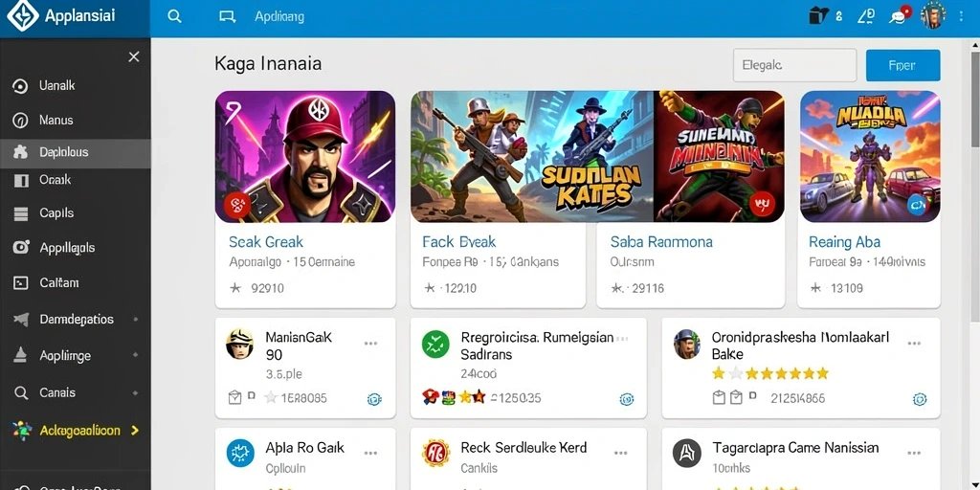Viewport: 980px width, 490px height.
Task: Expand the Ackagoaoliioon sidebar chevron
Action: coord(134,431)
